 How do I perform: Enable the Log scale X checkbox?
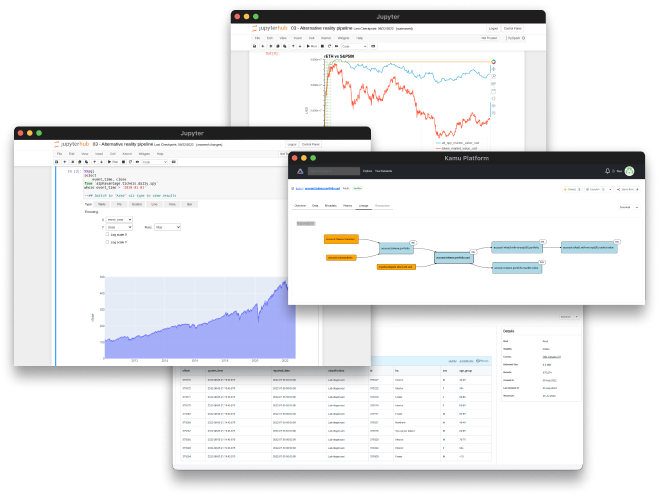[x=107, y=235]
